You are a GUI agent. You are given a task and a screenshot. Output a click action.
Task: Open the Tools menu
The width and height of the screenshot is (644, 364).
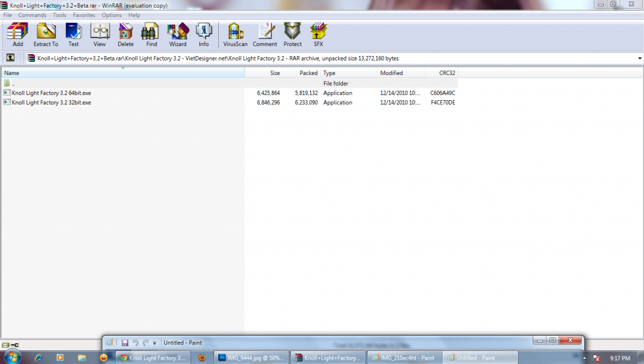pos(60,15)
